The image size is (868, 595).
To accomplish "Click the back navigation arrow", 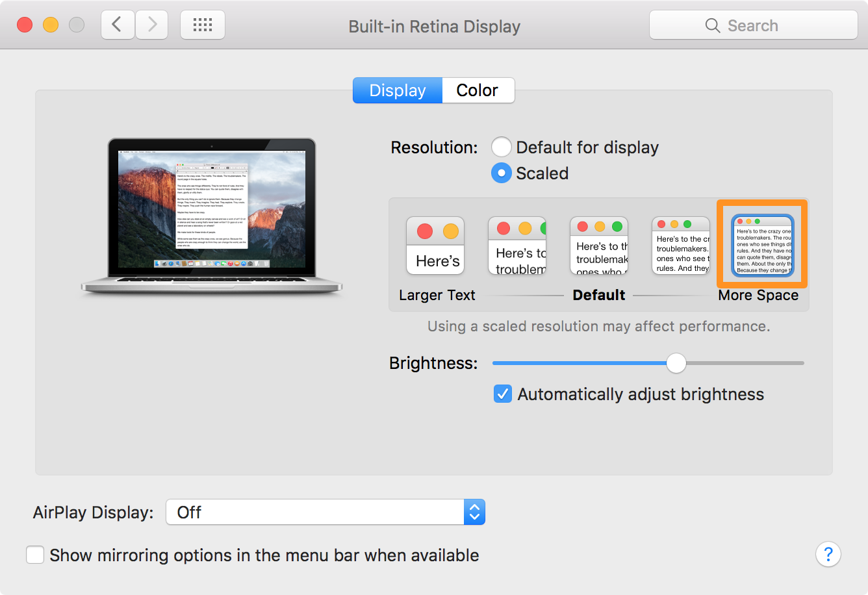I will click(x=117, y=24).
